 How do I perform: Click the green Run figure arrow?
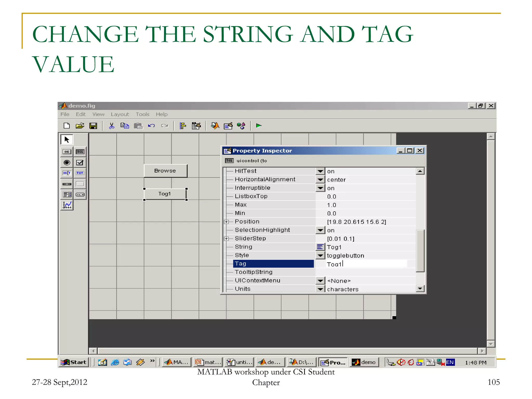258,126
